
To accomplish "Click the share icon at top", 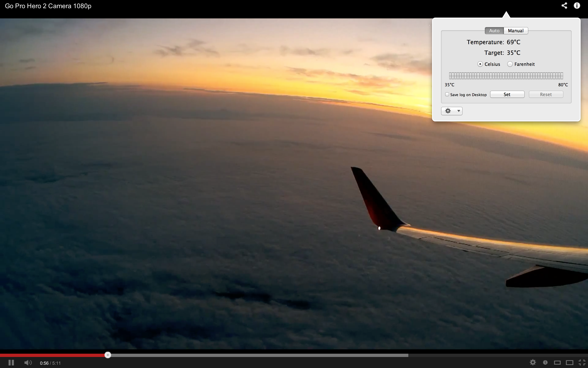I will (x=565, y=6).
